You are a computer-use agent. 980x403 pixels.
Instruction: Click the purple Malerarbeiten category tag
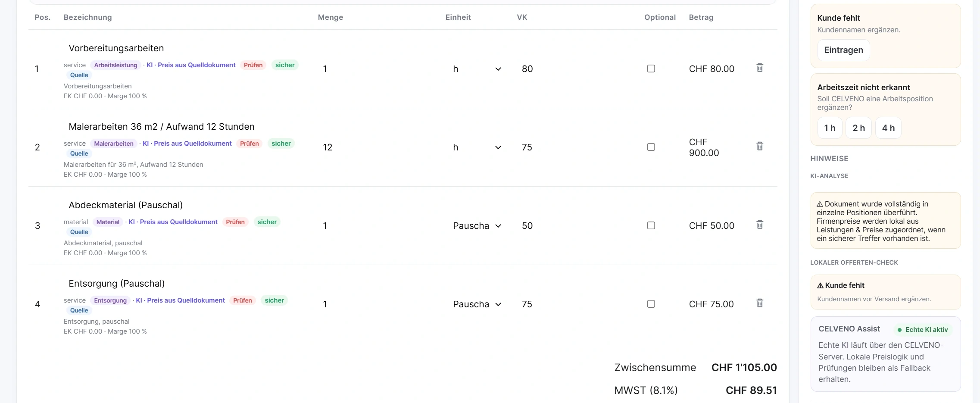[114, 144]
